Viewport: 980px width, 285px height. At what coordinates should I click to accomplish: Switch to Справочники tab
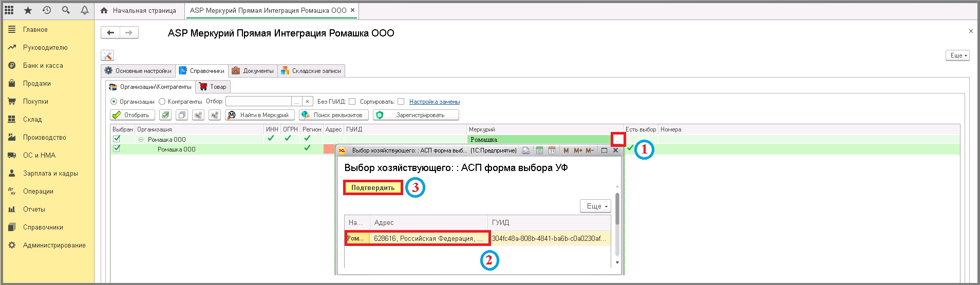[x=202, y=71]
